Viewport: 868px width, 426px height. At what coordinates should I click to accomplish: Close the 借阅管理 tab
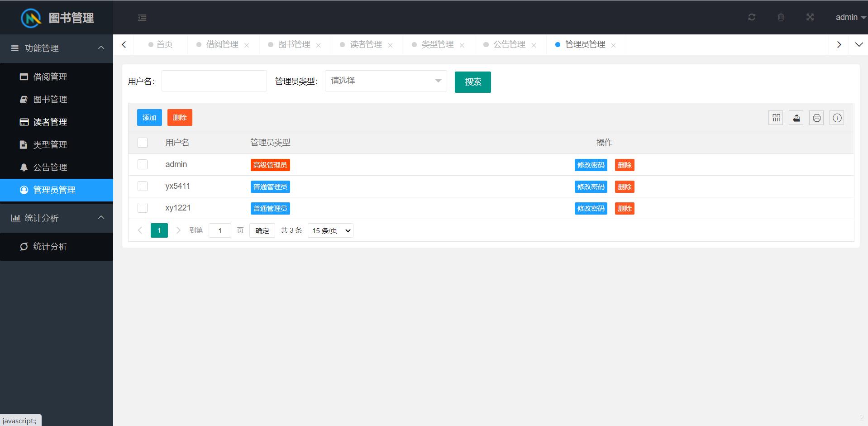[247, 45]
